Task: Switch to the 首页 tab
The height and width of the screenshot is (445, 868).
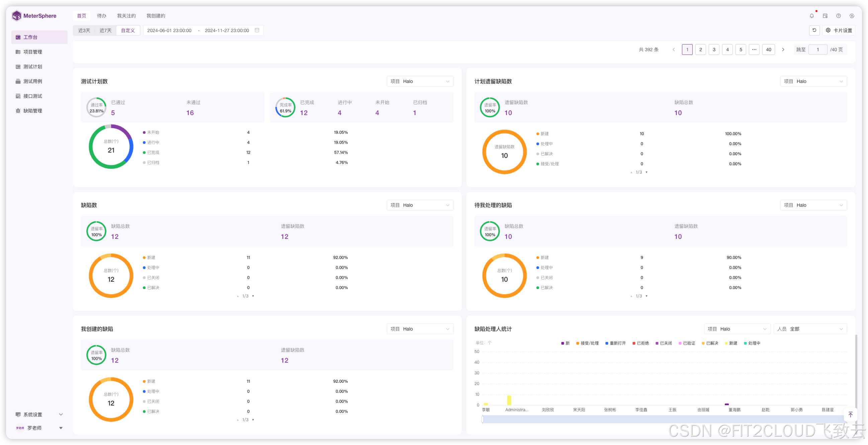Action: [x=82, y=16]
